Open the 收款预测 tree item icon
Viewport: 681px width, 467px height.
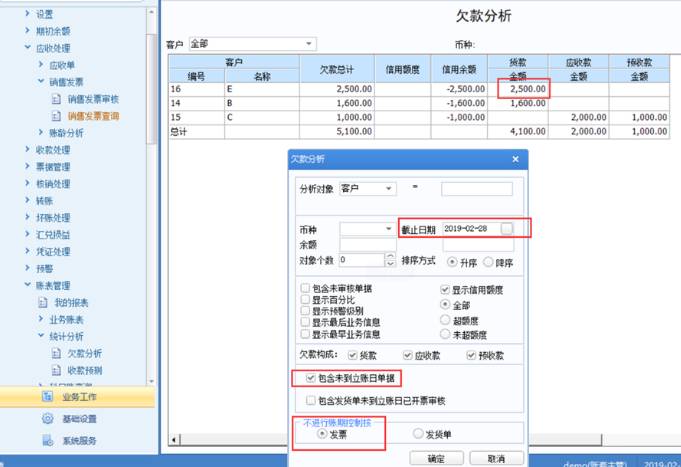point(56,370)
